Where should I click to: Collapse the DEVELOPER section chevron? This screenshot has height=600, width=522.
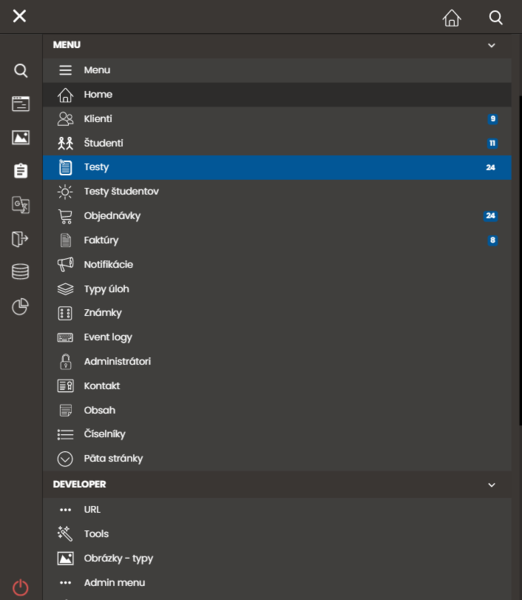(492, 485)
